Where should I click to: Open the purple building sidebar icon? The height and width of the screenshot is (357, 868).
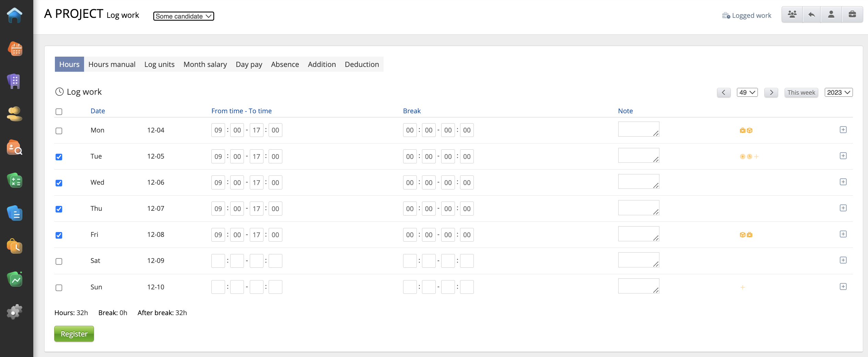[14, 81]
